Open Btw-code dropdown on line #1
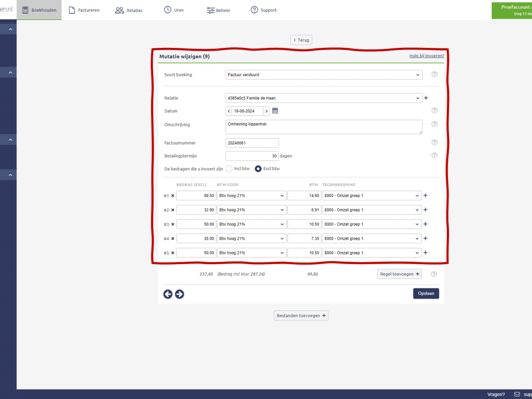Viewport: 532px width, 399px height. (x=251, y=196)
